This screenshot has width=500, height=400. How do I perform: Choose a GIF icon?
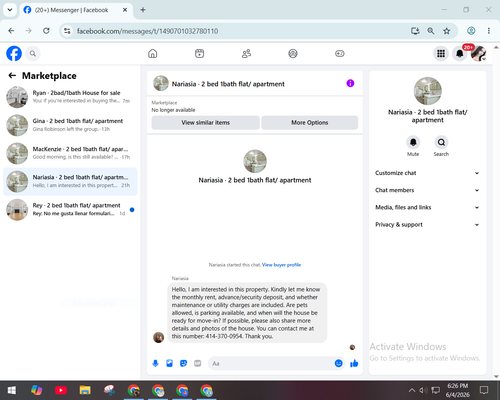[x=198, y=363]
